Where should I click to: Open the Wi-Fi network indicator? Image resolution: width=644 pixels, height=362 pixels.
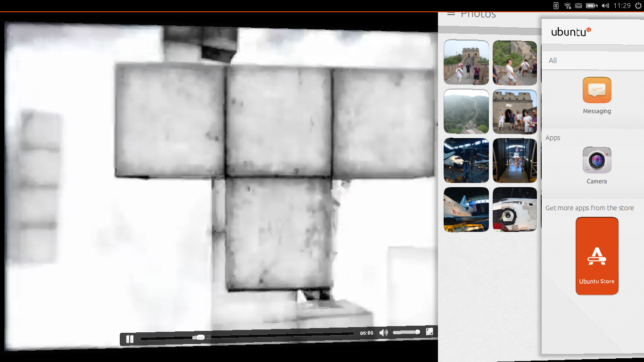(567, 6)
